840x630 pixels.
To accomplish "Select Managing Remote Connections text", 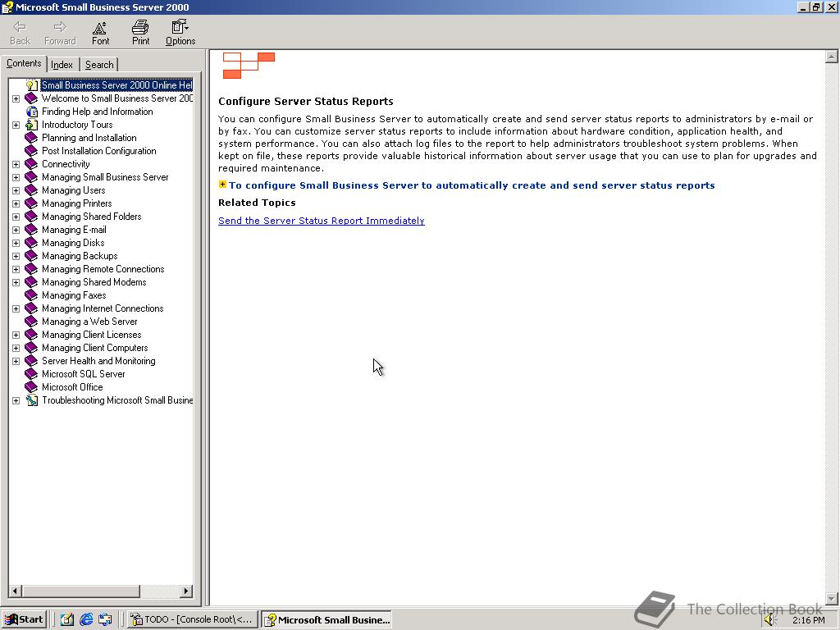I will click(x=103, y=269).
